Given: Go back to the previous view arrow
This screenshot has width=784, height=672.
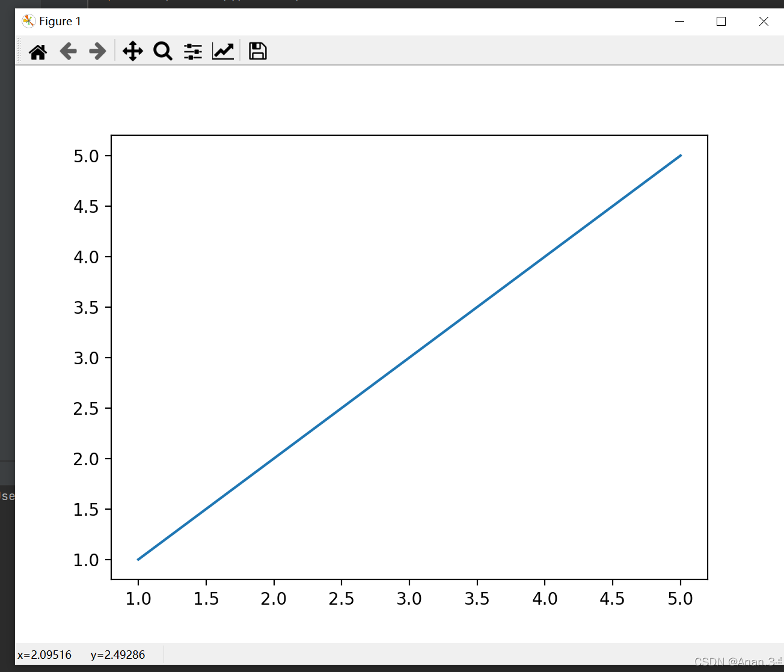Looking at the screenshot, I should (x=68, y=51).
